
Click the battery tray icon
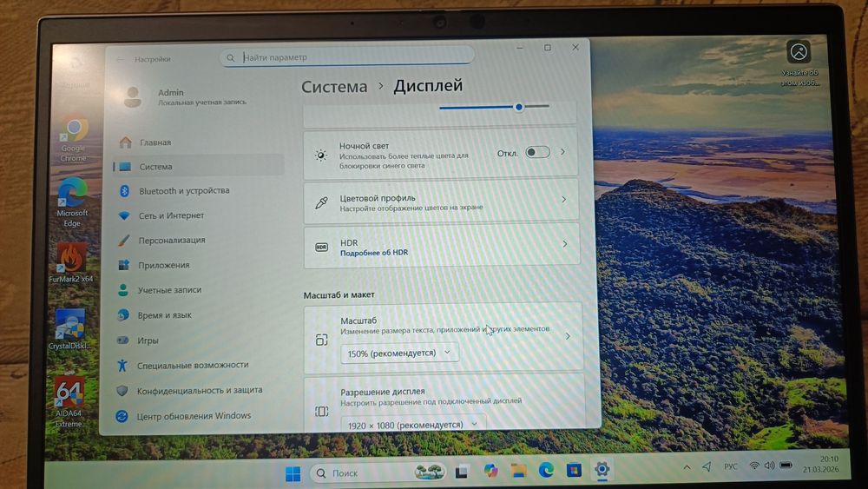(786, 466)
